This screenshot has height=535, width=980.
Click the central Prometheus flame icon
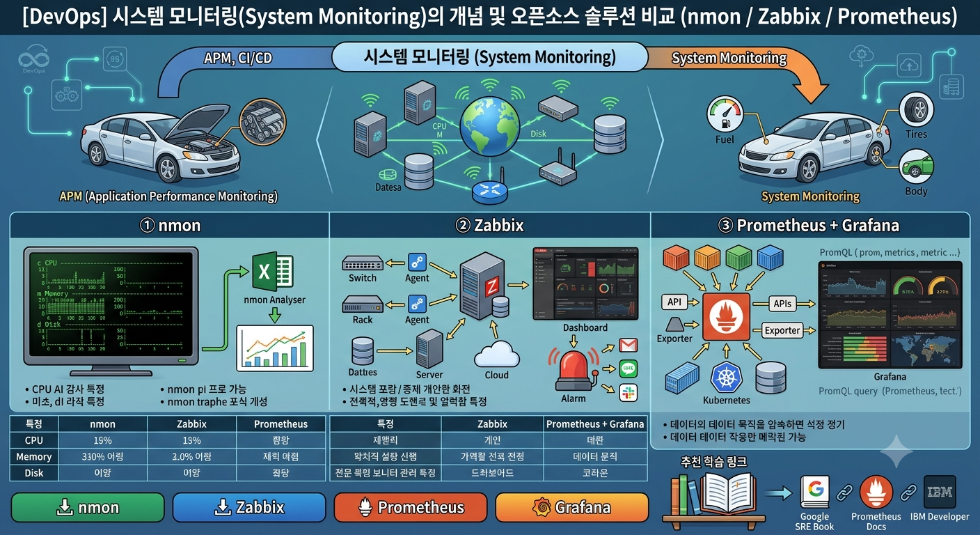click(x=727, y=317)
